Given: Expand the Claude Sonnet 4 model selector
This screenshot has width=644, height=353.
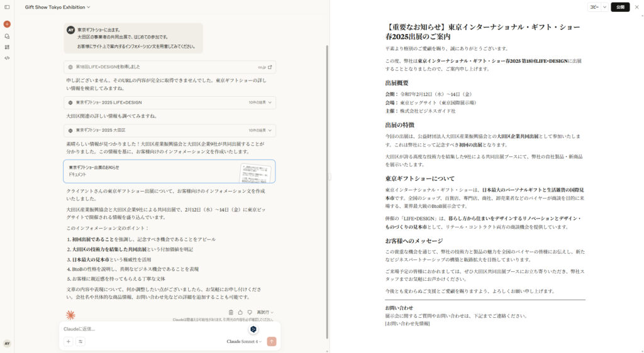Looking at the screenshot, I should (244, 342).
